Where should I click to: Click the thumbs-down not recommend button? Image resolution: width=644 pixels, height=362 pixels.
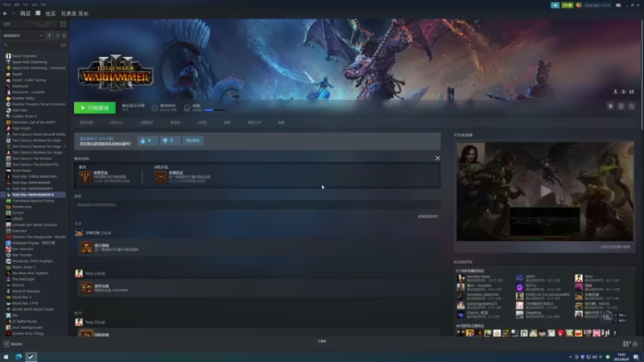[x=170, y=140]
